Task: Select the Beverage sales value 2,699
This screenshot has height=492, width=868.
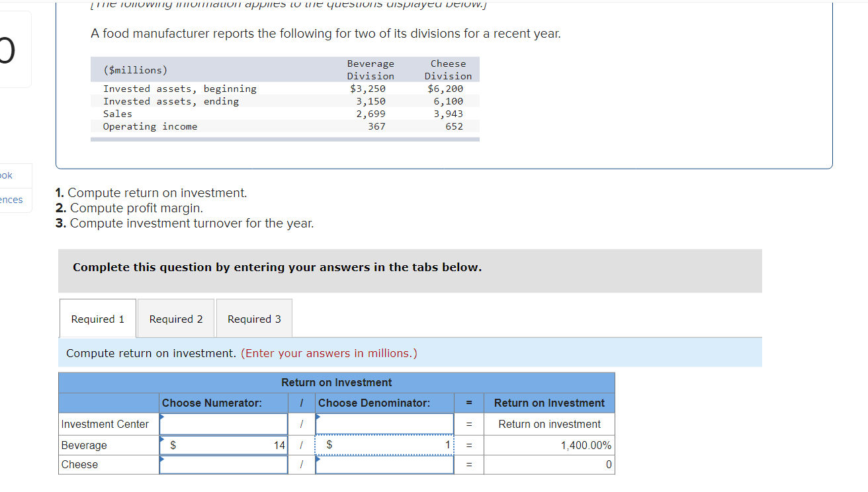Action: tap(370, 114)
